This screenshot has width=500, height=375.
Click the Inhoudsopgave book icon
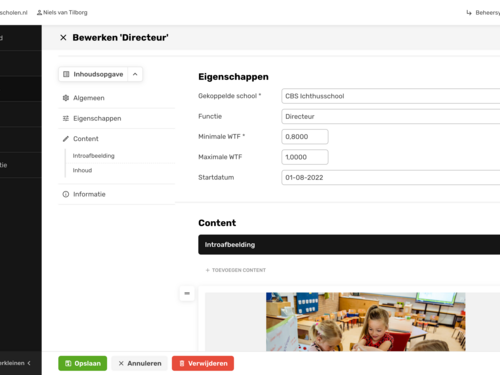[66, 74]
